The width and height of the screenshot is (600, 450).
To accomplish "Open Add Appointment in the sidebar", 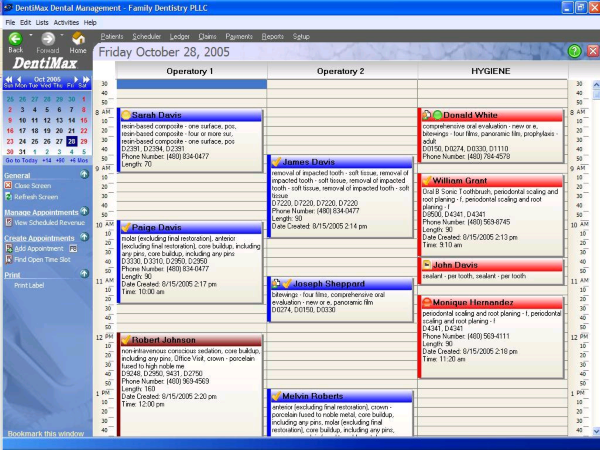I will 39,248.
